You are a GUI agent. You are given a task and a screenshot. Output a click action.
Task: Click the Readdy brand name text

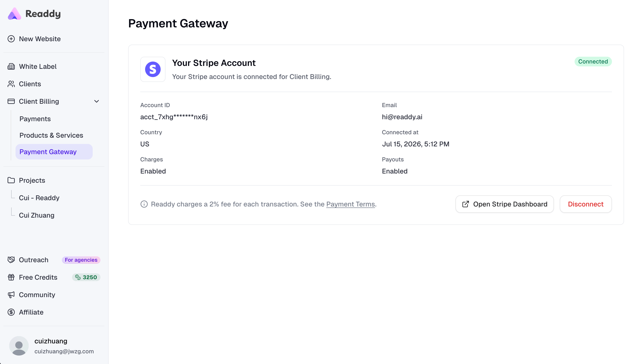[43, 14]
